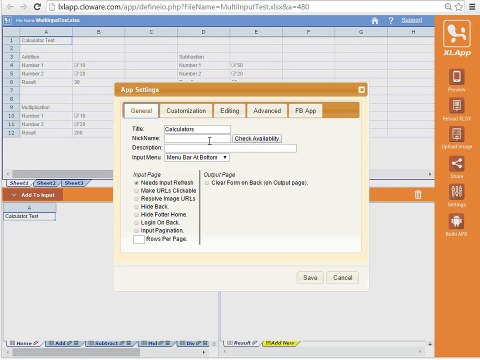
Task: Enable Login On Back checkbox
Action: (x=136, y=223)
